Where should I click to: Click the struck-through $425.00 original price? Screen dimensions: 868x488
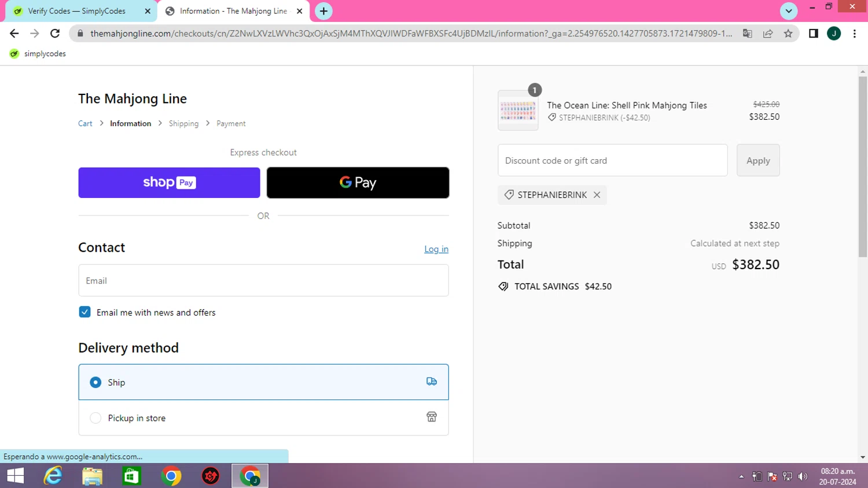pos(766,104)
